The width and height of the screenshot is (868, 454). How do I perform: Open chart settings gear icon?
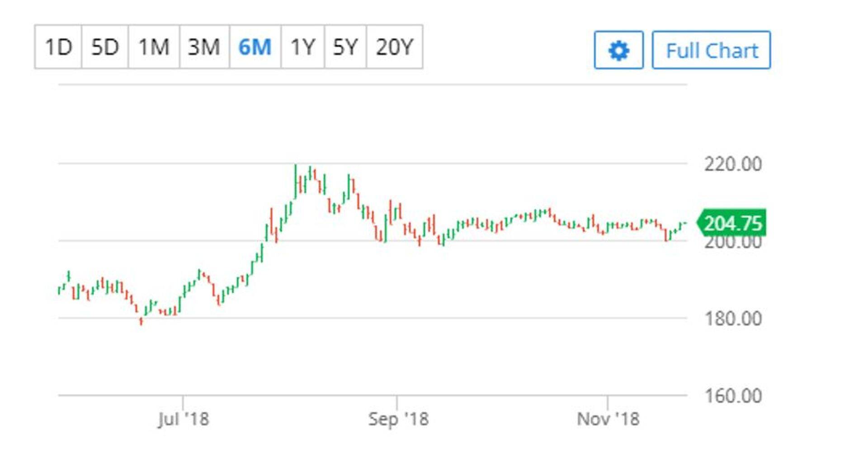(x=618, y=50)
